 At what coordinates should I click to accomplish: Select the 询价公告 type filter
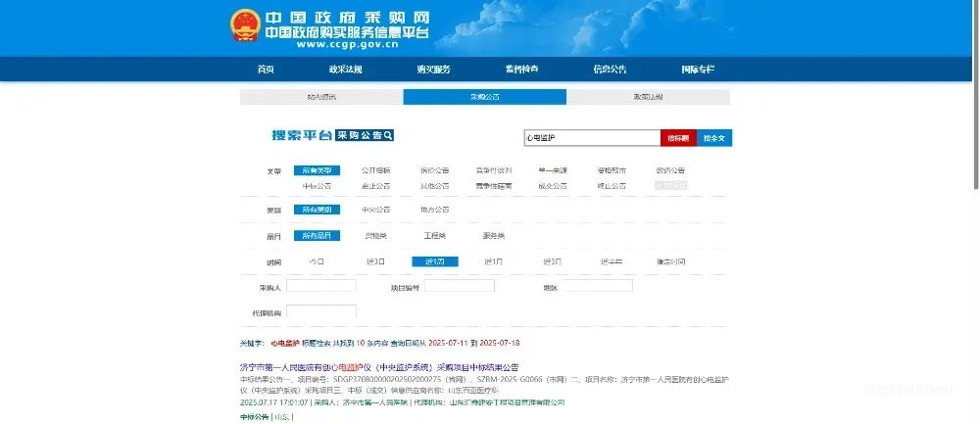coord(434,170)
